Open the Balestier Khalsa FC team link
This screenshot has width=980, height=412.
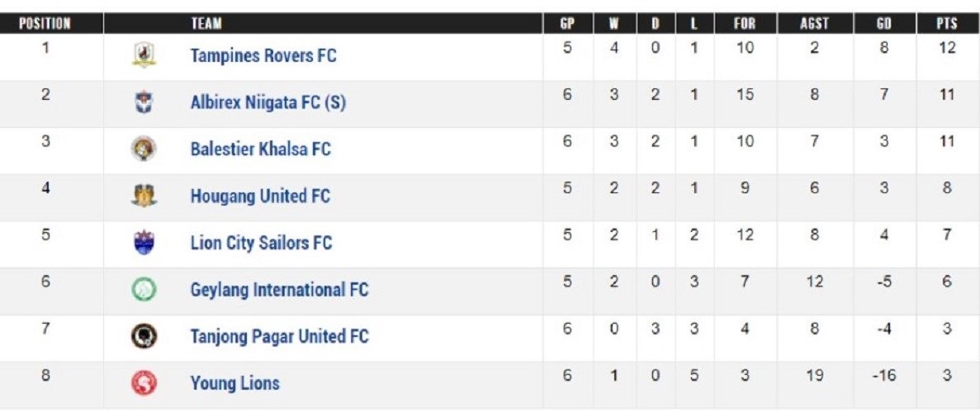[x=260, y=149]
